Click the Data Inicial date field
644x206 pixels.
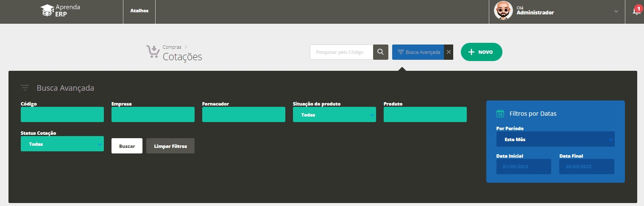click(523, 167)
